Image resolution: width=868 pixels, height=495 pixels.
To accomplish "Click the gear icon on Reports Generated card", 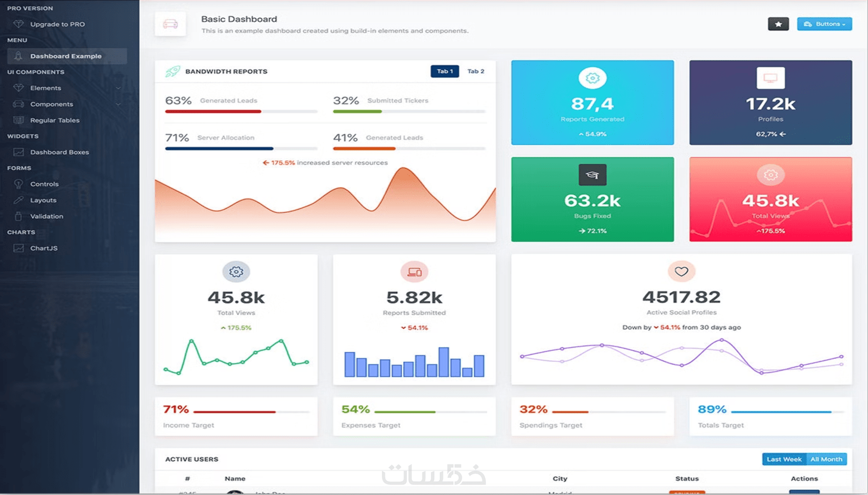I will click(x=592, y=78).
